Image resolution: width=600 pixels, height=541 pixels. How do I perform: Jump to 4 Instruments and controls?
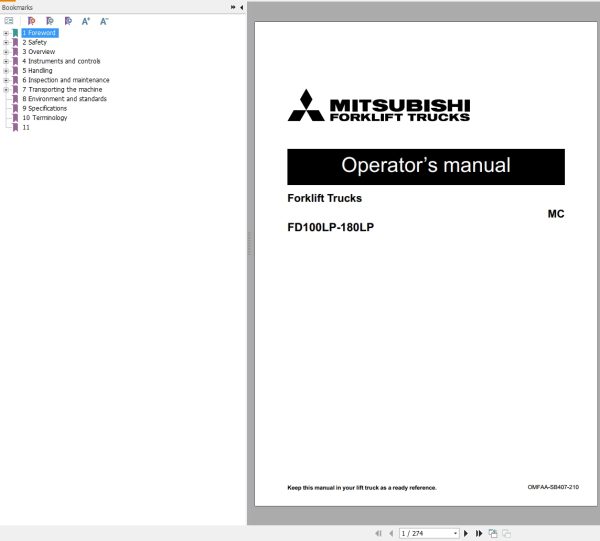coord(61,61)
